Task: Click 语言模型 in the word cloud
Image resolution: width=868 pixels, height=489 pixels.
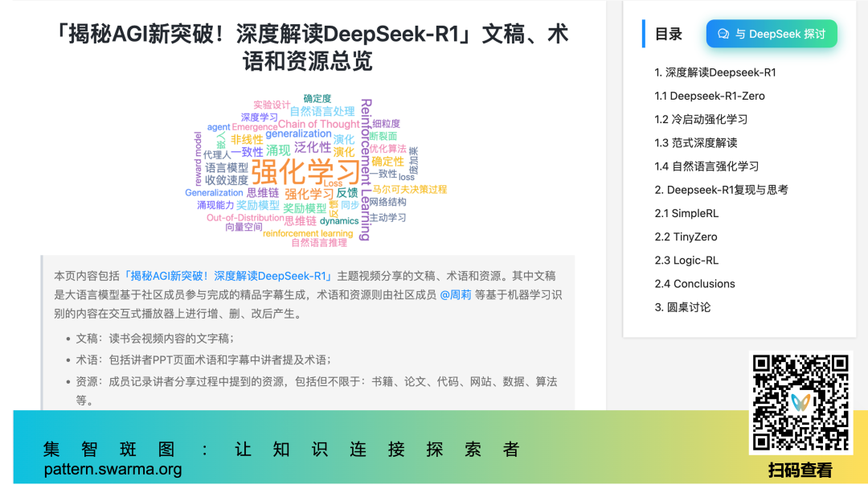Action: [227, 167]
